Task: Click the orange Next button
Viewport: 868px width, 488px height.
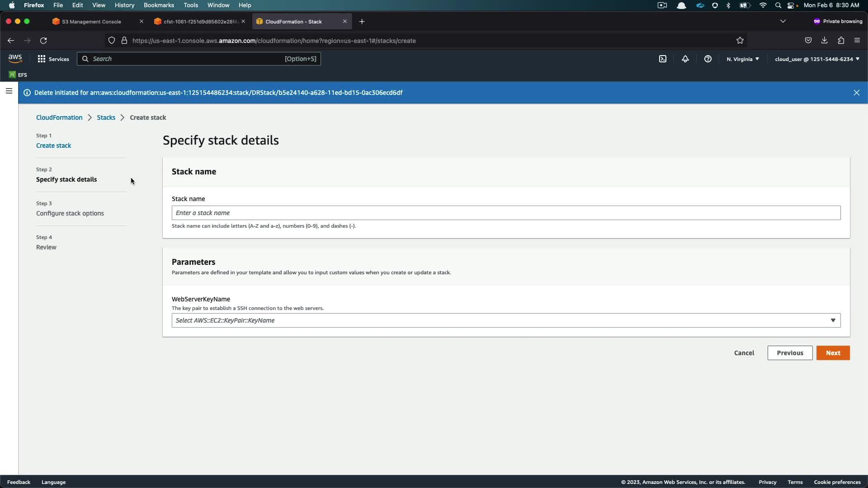Action: tap(833, 353)
